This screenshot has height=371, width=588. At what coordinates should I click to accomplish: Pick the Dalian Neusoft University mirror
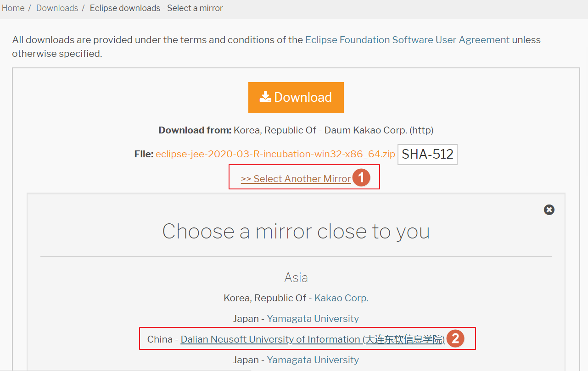312,339
